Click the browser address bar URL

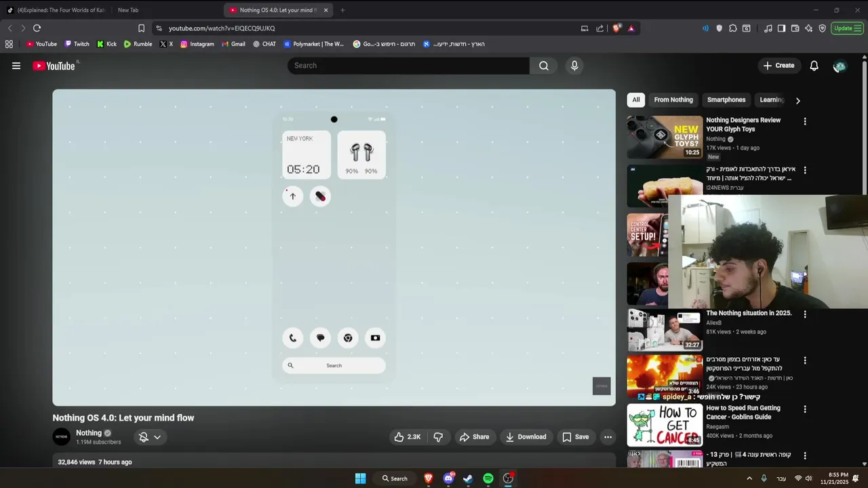[x=222, y=28]
